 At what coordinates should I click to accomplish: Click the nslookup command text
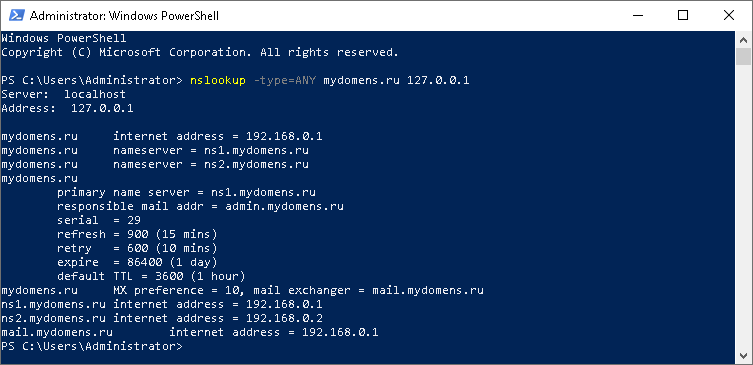(218, 80)
